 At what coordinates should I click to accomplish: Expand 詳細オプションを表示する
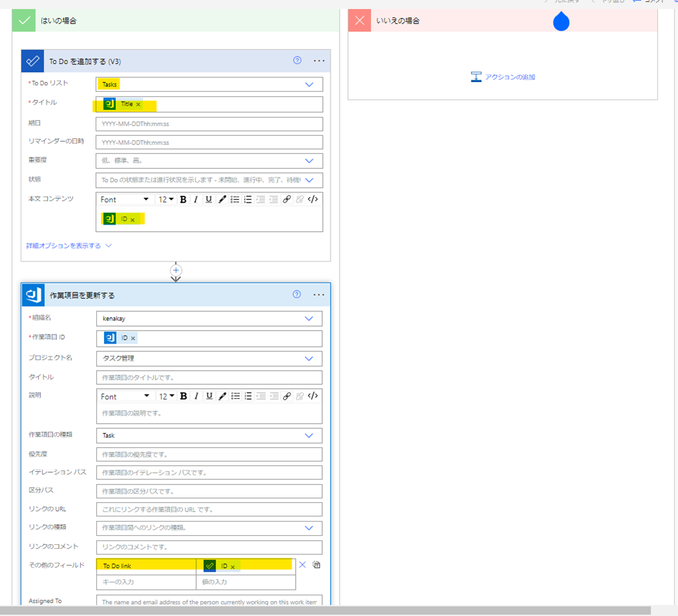(x=69, y=246)
